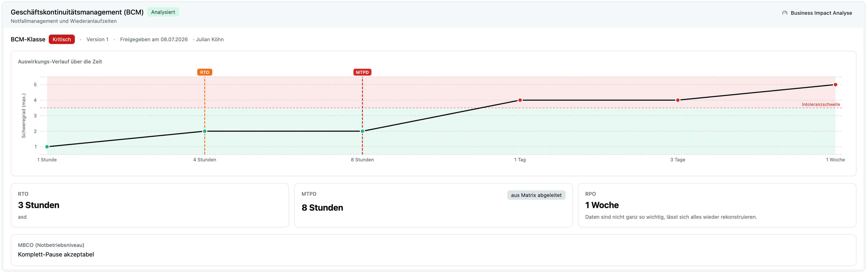The image size is (868, 274).
Task: Click the Kritisch BCM-Klasse badge
Action: tap(62, 39)
